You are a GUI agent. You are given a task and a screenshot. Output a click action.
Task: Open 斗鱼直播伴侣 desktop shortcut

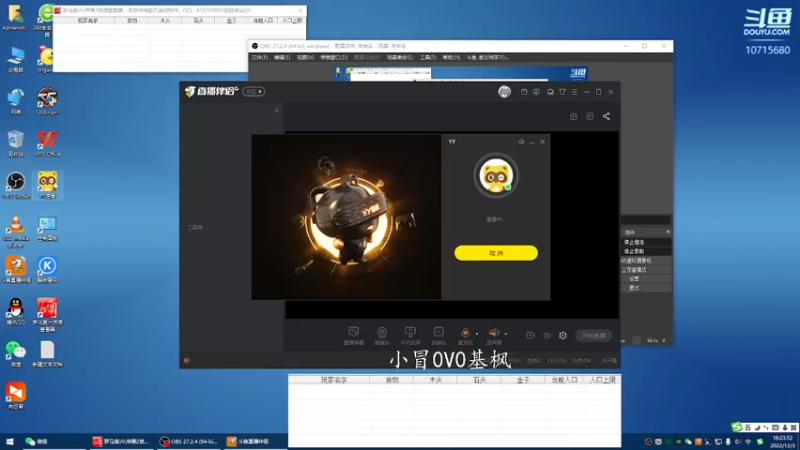[x=16, y=269]
